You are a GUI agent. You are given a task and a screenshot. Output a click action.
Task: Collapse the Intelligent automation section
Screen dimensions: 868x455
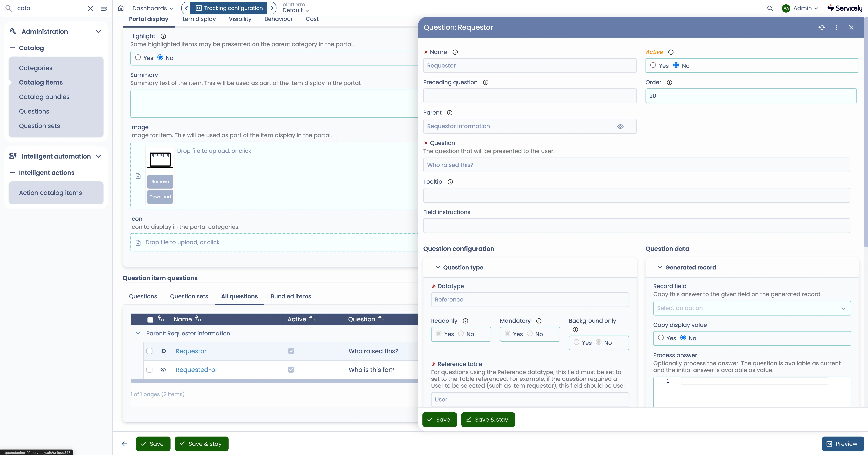pos(98,156)
